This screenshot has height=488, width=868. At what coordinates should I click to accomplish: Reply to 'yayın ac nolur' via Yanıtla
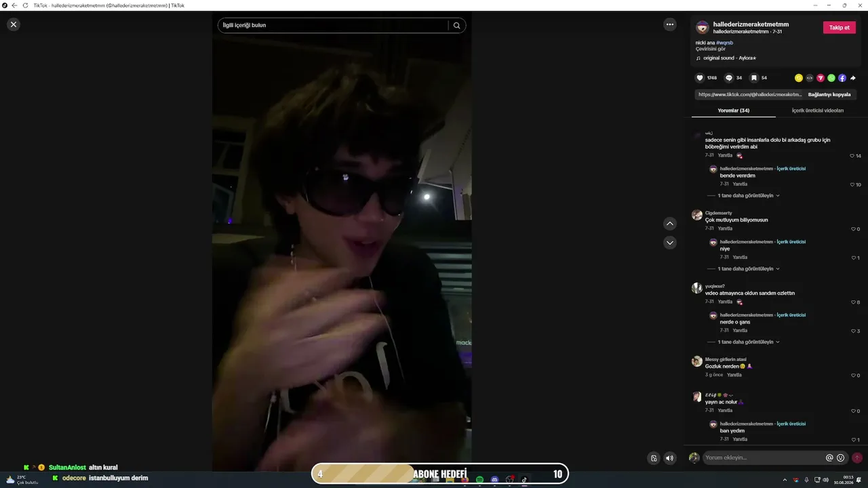(x=725, y=411)
